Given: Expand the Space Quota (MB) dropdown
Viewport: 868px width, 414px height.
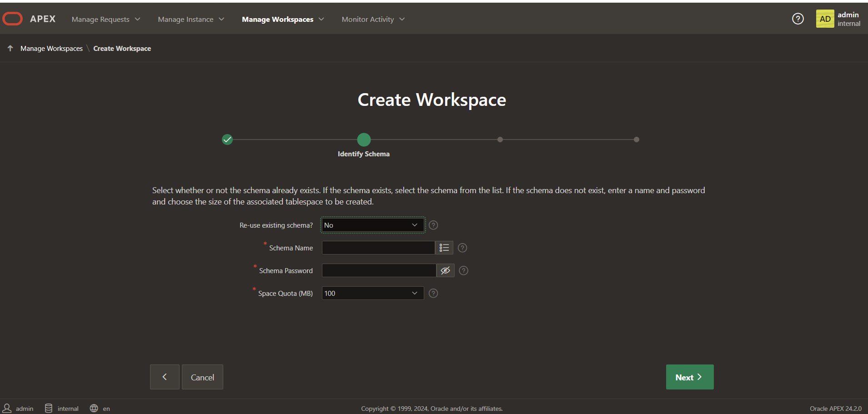Looking at the screenshot, I should tap(373, 293).
